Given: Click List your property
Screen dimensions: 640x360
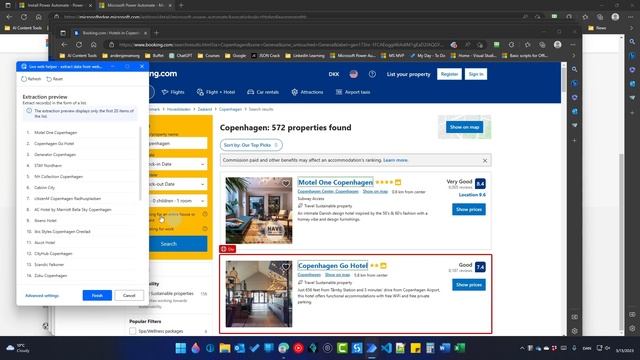Looking at the screenshot, I should 409,74.
